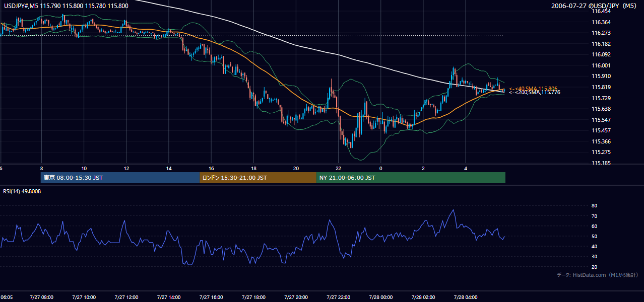Image resolution: width=644 pixels, height=302 pixels.
Task: Click RSI scale value 70
Action: point(595,216)
